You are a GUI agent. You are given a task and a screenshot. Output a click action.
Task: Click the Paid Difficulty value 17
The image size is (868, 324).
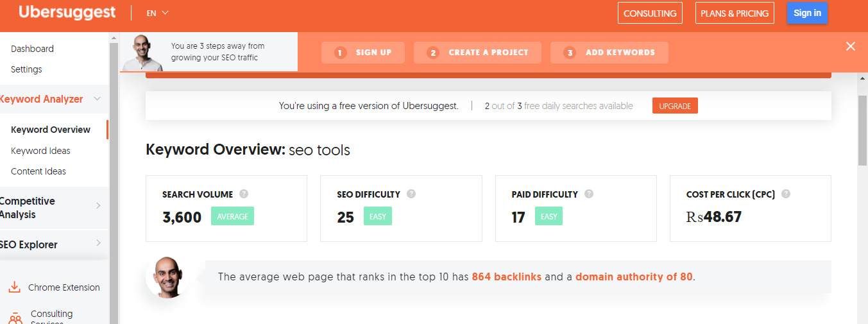tap(518, 217)
